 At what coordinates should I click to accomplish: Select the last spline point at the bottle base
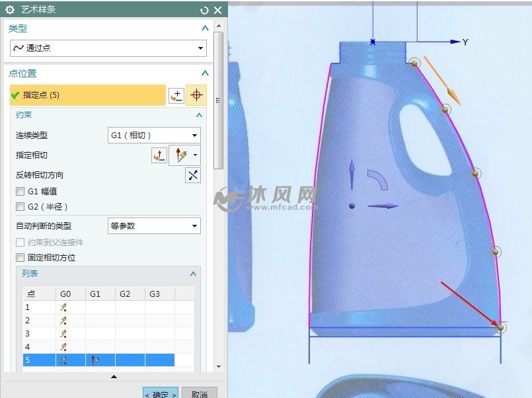(501, 327)
